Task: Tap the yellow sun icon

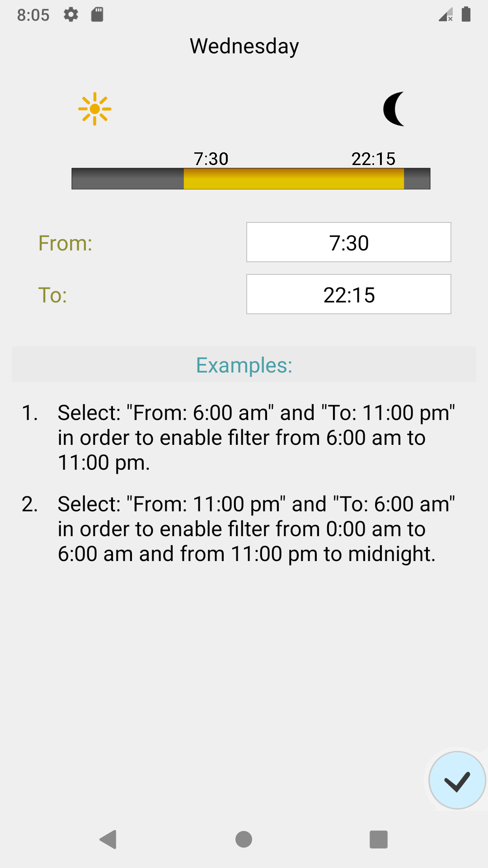Action: [94, 109]
